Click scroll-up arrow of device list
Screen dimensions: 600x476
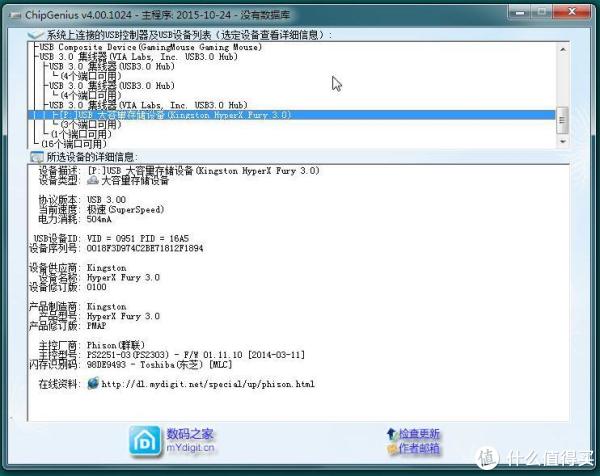(x=562, y=49)
